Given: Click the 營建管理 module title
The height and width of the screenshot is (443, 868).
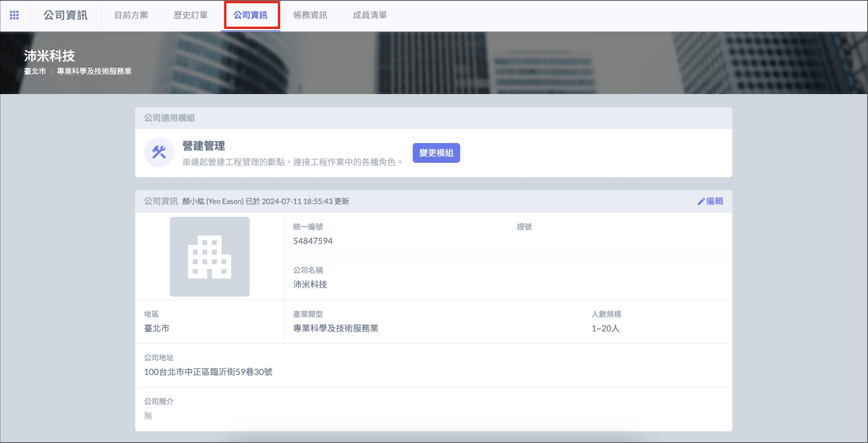Looking at the screenshot, I should tap(203, 146).
